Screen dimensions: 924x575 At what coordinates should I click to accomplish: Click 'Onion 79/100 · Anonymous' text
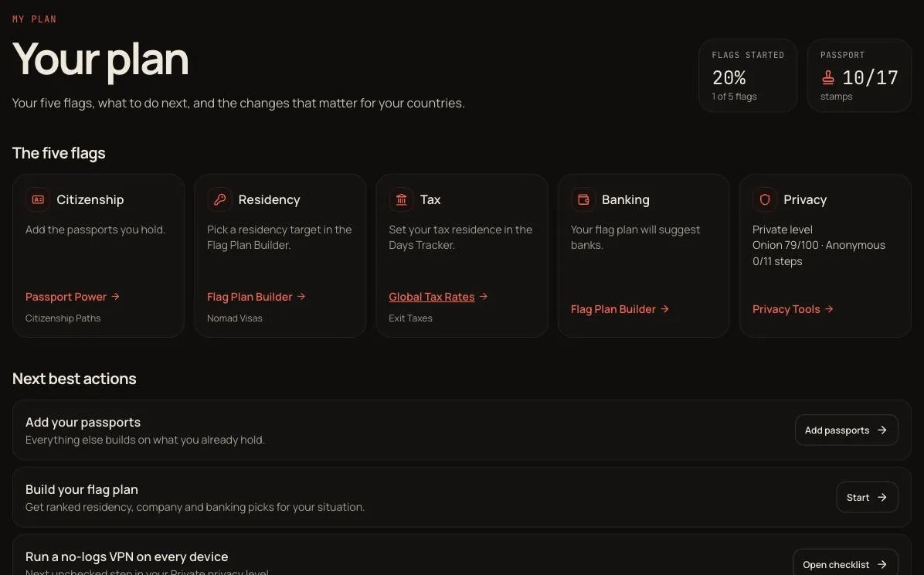point(818,245)
